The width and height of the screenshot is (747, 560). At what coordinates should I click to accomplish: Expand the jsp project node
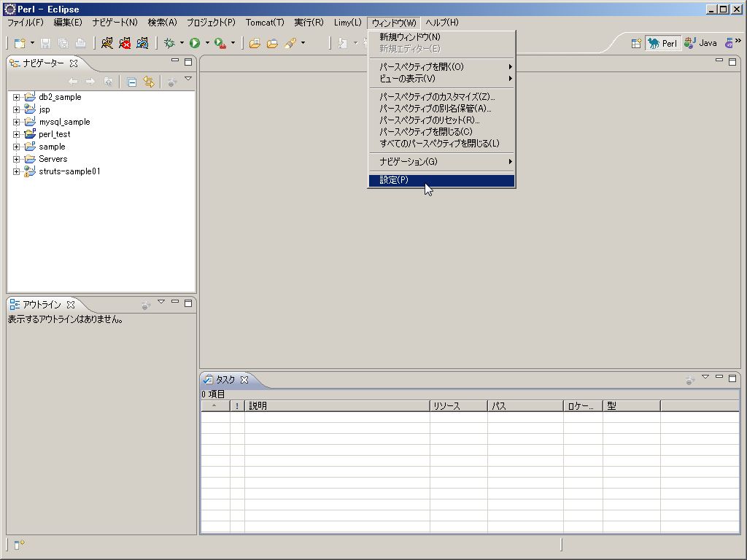[16, 109]
